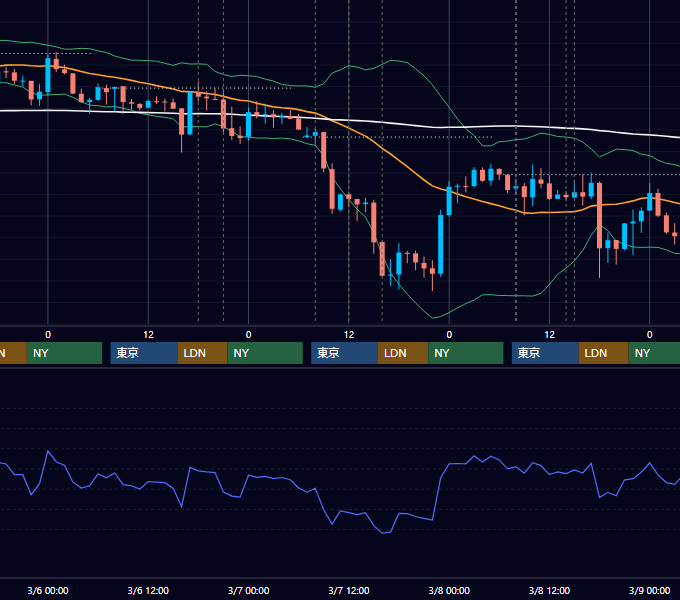This screenshot has width=680, height=600.
Task: Select the NY session bar around 3/6 00:00
Action: [x=64, y=353]
